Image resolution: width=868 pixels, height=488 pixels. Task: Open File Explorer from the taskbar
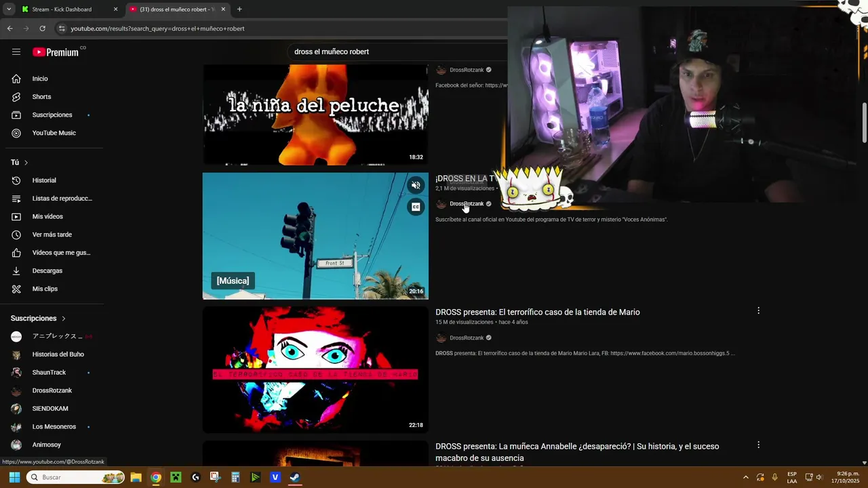136,477
